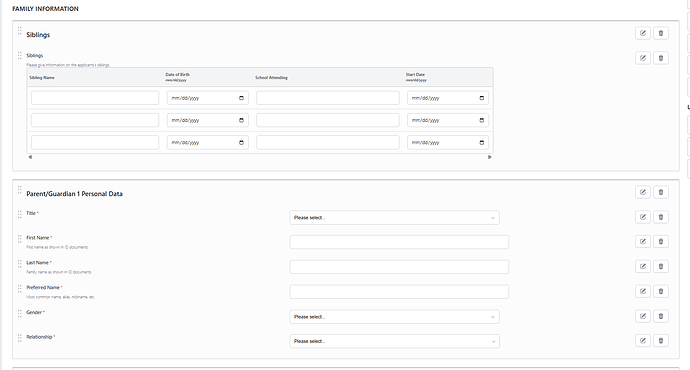The width and height of the screenshot is (690, 370).
Task: Delete the Preferred Name field
Action: pos(661,291)
